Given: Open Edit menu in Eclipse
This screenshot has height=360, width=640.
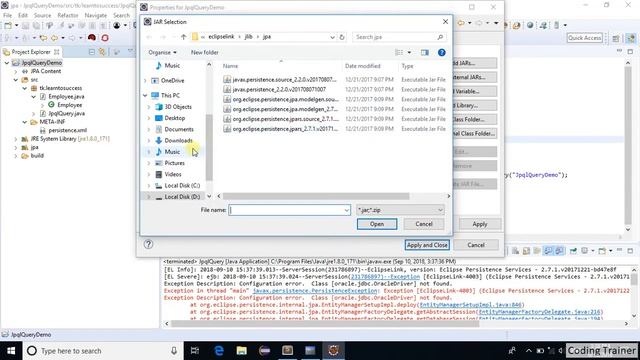Looking at the screenshot, I should pos(23,15).
